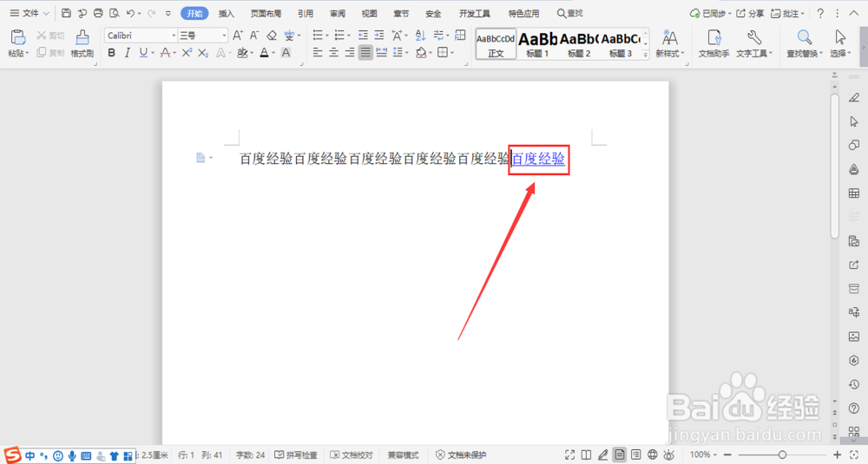Click the picture icon in right sidebar
This screenshot has height=464, width=868.
[854, 337]
